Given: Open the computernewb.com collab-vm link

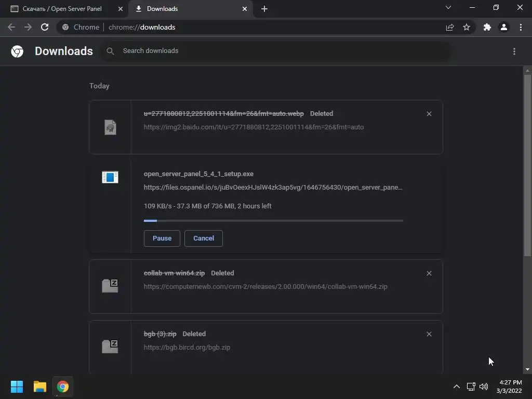Looking at the screenshot, I should tap(265, 286).
